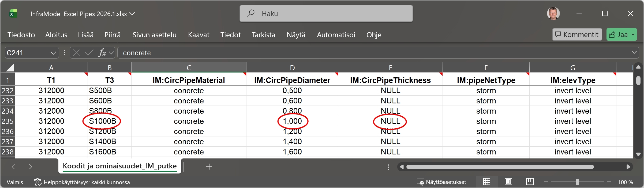Click the horizontal scrollbar thumb

click(500, 167)
